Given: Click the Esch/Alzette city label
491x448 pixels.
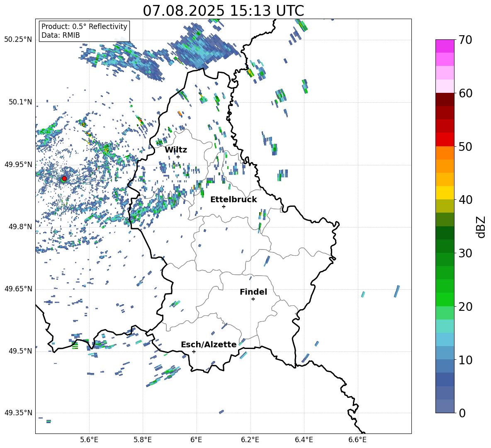Looking at the screenshot, I should [x=209, y=344].
